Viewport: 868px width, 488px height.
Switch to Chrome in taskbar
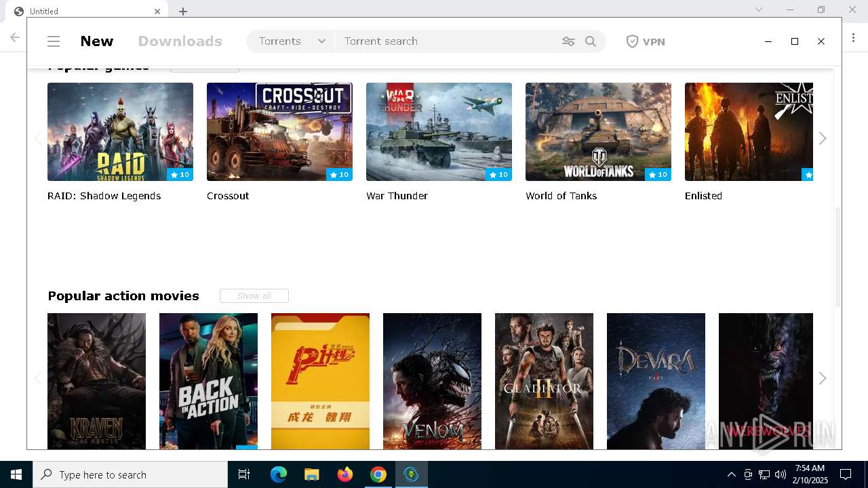[378, 474]
